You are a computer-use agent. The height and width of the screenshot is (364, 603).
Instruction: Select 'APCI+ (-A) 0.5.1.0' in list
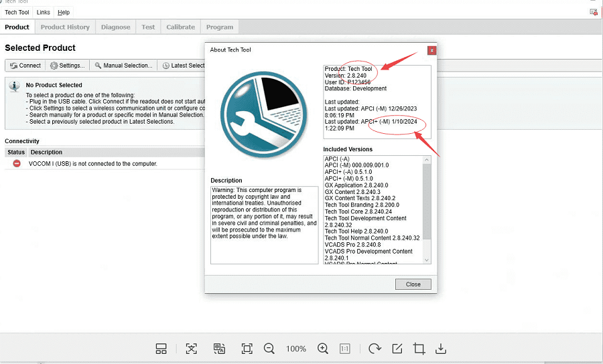(348, 172)
